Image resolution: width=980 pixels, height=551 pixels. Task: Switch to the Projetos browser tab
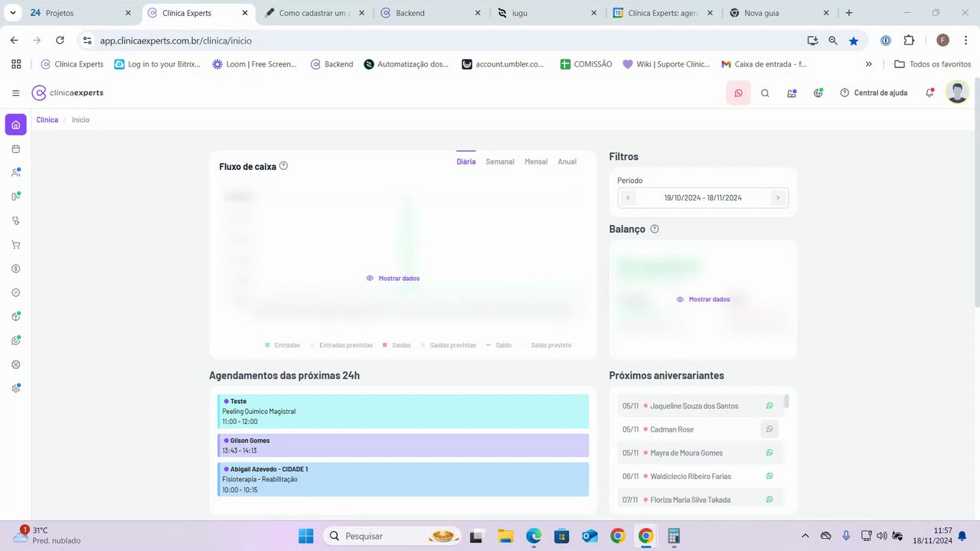(x=80, y=13)
